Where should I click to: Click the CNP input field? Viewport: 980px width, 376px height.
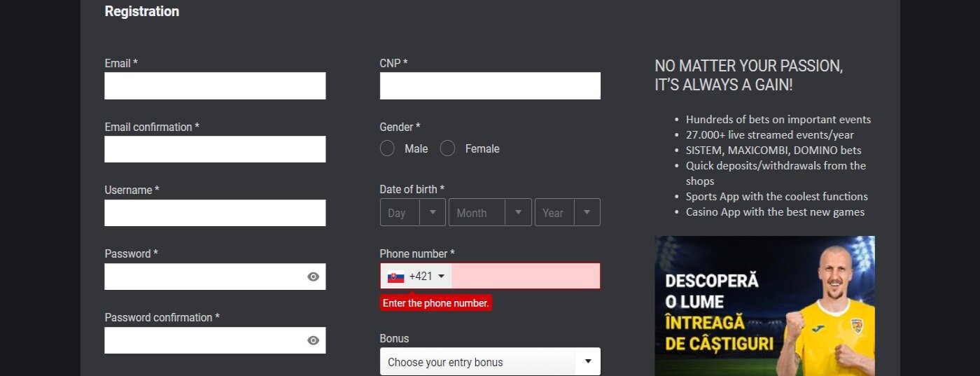(490, 85)
